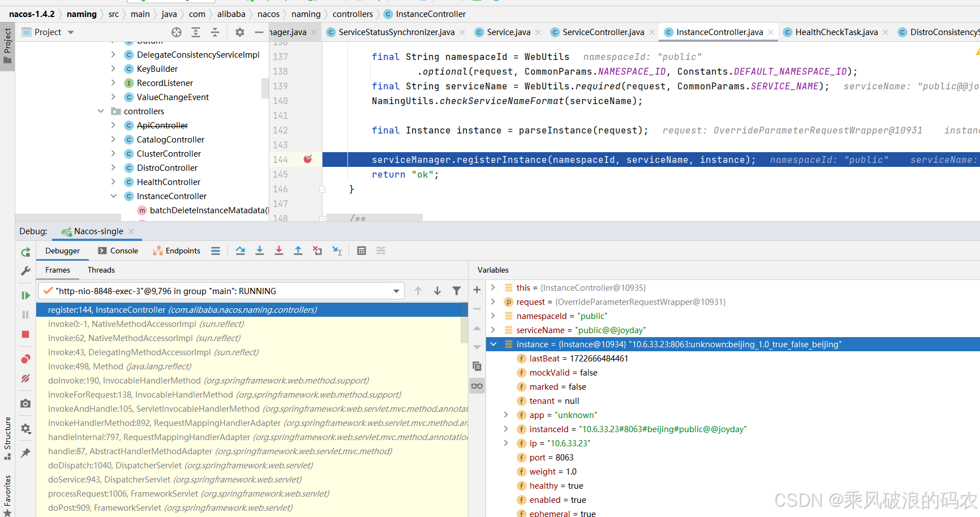980x517 pixels.
Task: Click the Project panel locate target icon
Action: (177, 32)
